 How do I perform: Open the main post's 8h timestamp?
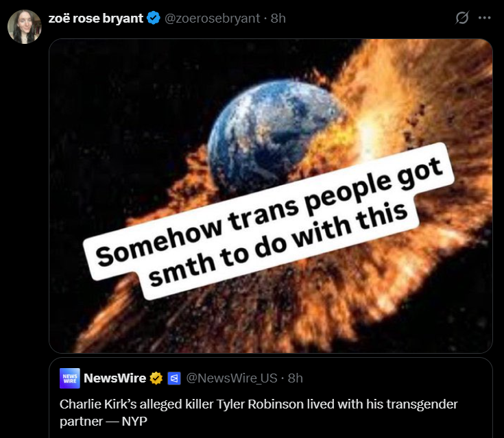278,19
